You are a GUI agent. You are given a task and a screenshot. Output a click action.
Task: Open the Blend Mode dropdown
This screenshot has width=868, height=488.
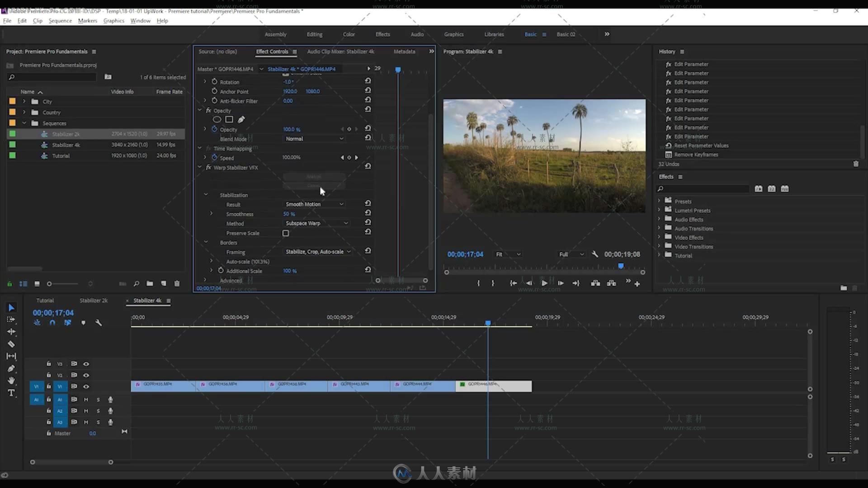pos(315,139)
